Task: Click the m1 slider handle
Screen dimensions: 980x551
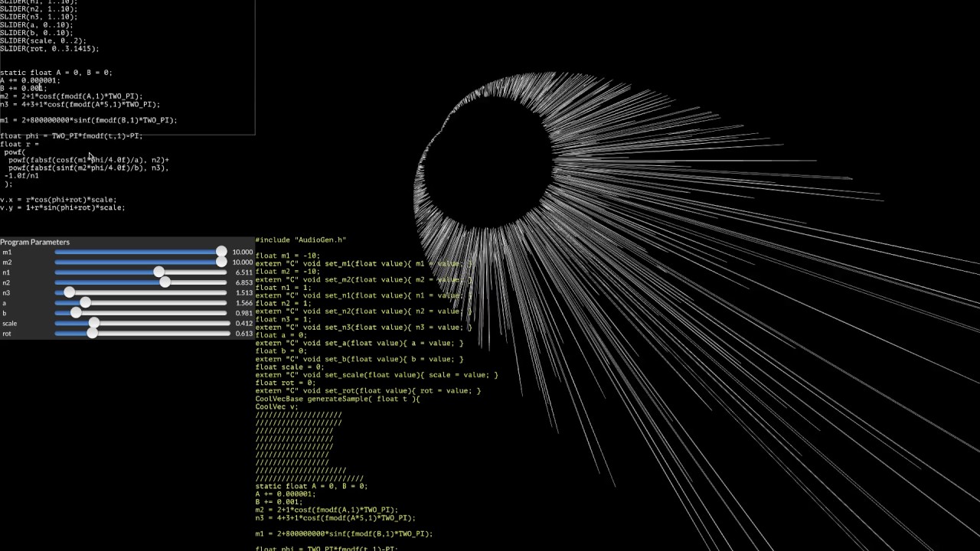Action: click(x=221, y=252)
